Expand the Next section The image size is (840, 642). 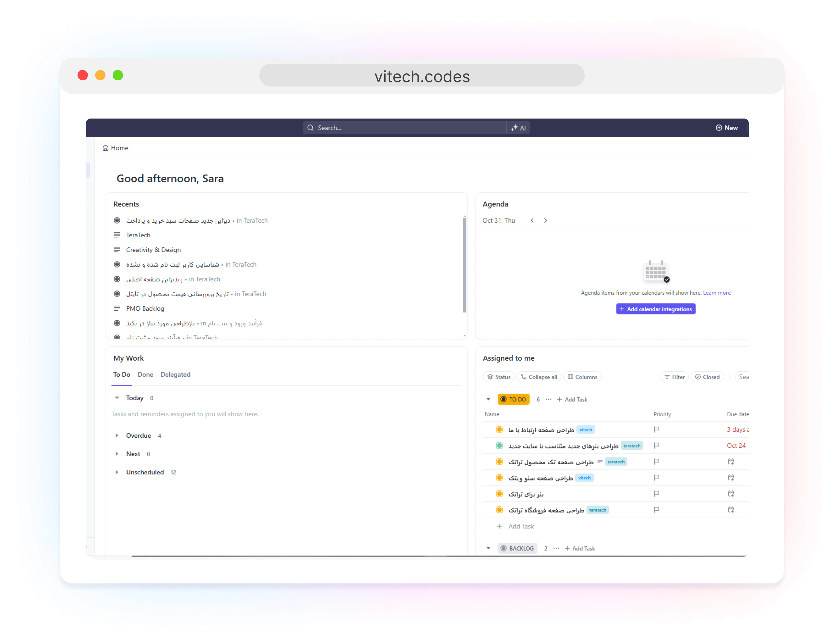[x=117, y=454]
